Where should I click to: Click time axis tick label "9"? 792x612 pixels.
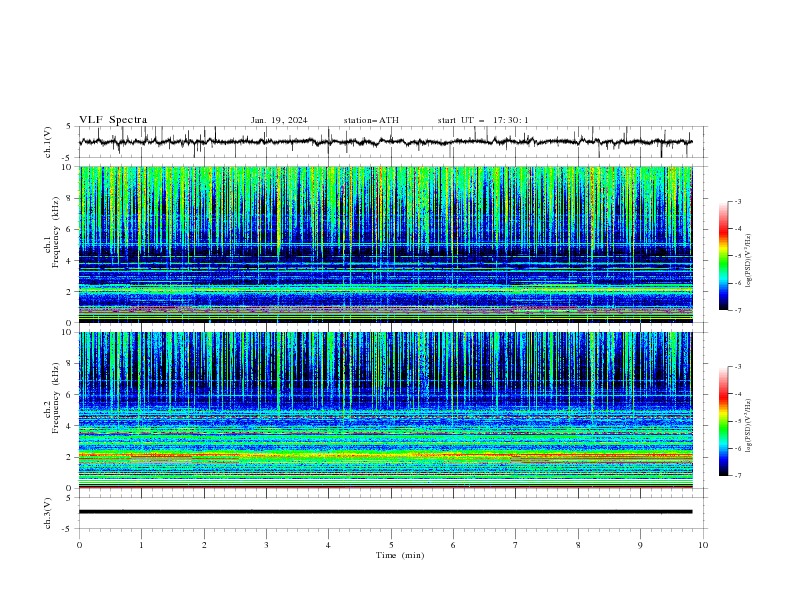click(640, 545)
